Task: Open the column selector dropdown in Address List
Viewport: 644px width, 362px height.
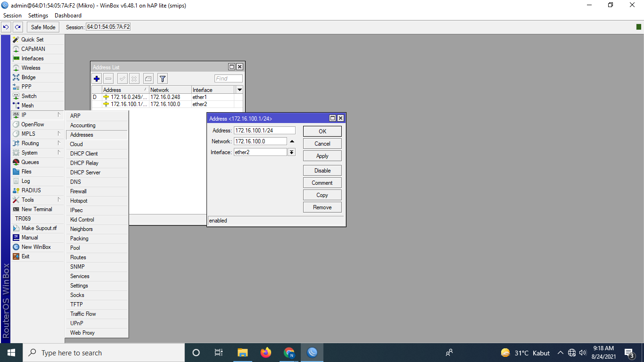Action: (x=239, y=90)
